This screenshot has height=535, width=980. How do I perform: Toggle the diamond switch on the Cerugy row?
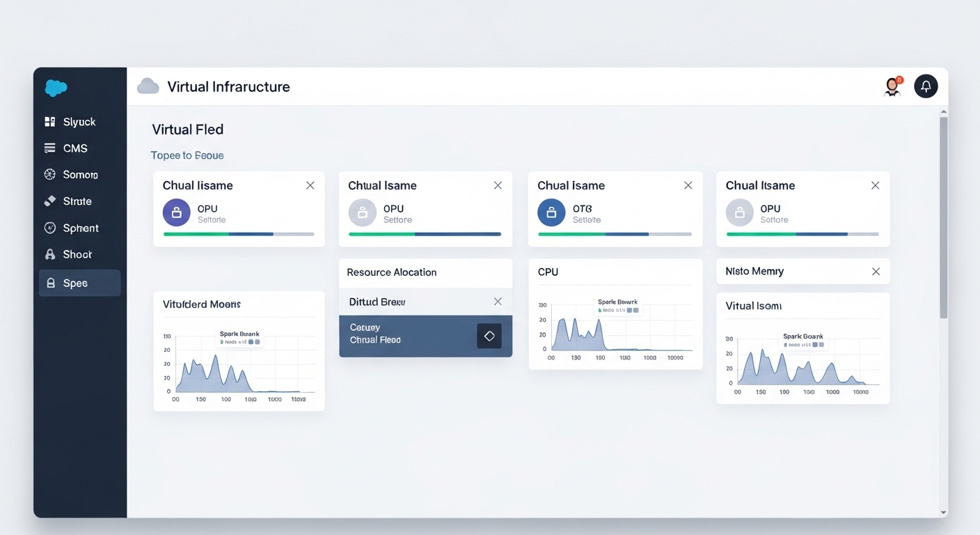(489, 336)
